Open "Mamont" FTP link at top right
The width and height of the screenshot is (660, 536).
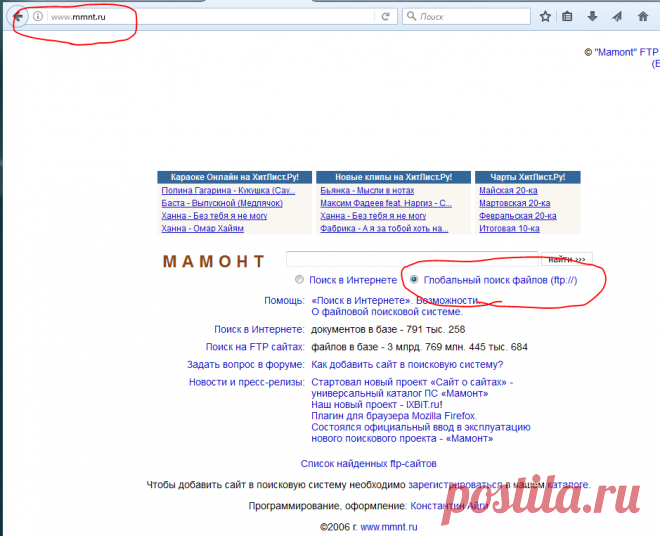click(x=626, y=52)
